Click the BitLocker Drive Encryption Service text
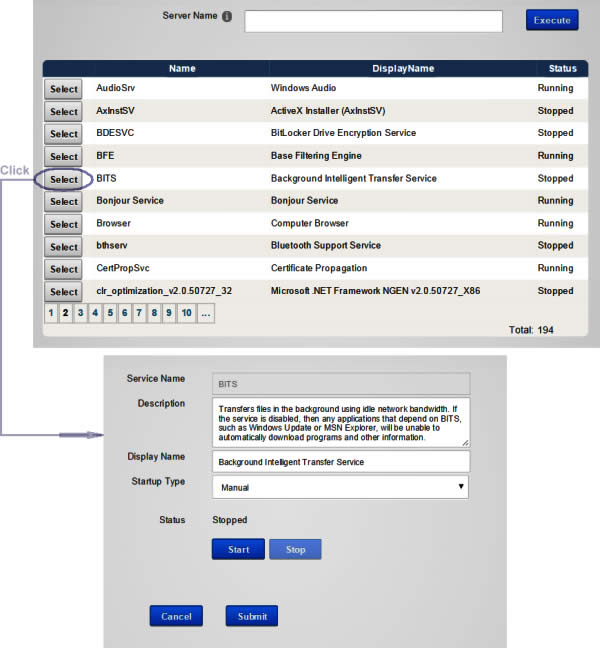Viewport: 600px width, 648px height. pyautogui.click(x=343, y=133)
